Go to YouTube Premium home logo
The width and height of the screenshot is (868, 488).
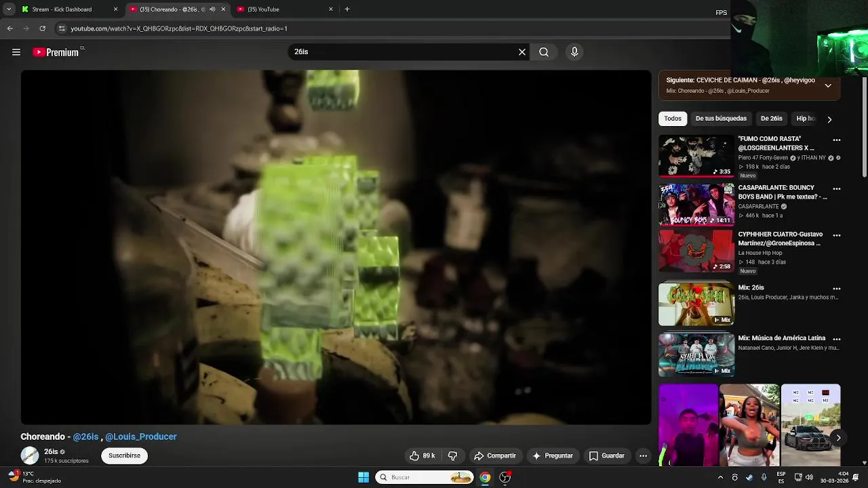pos(56,52)
